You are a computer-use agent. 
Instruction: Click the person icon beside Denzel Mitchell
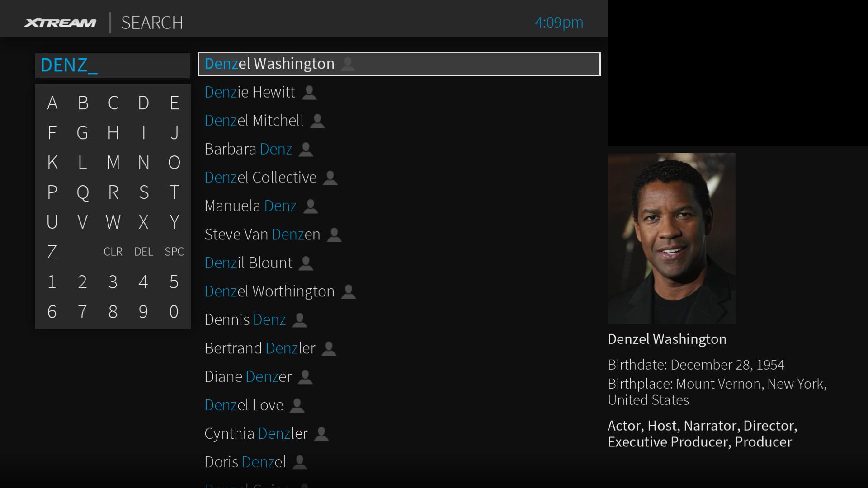317,121
